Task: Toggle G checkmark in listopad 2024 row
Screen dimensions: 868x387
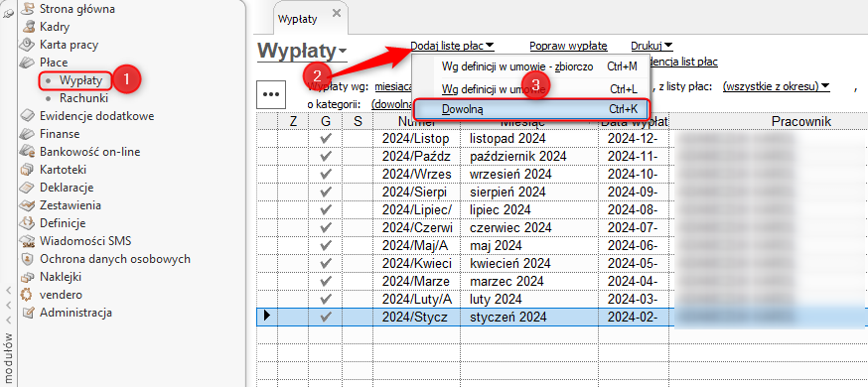Action: (326, 139)
